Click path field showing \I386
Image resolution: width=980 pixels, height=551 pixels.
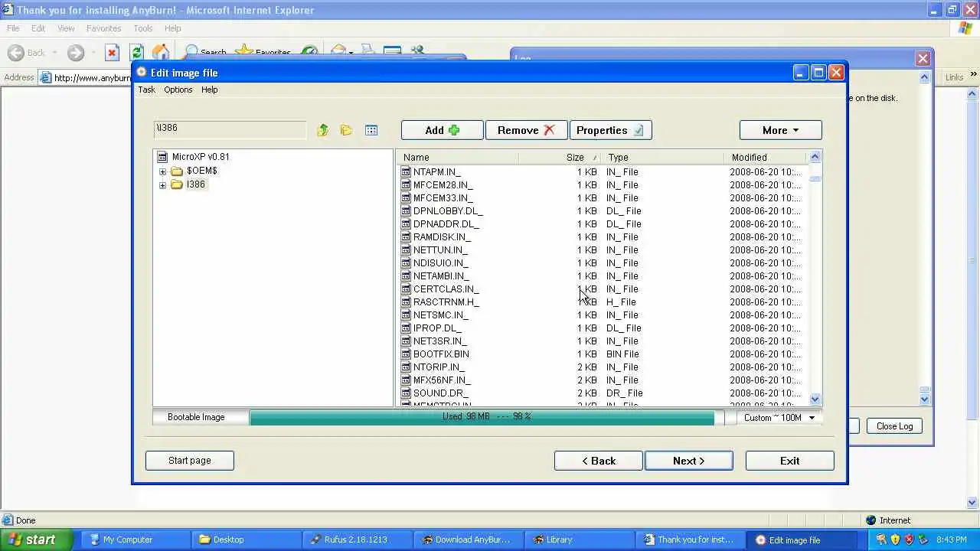tap(230, 129)
